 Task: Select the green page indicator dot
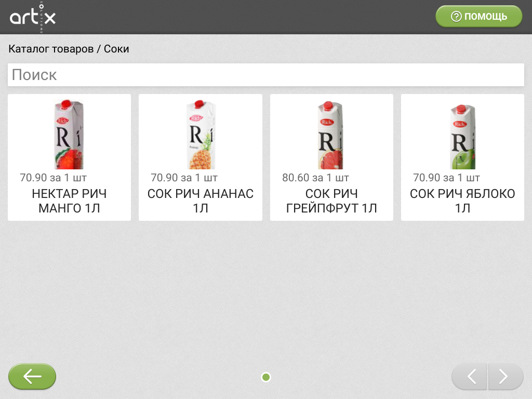coord(266,377)
